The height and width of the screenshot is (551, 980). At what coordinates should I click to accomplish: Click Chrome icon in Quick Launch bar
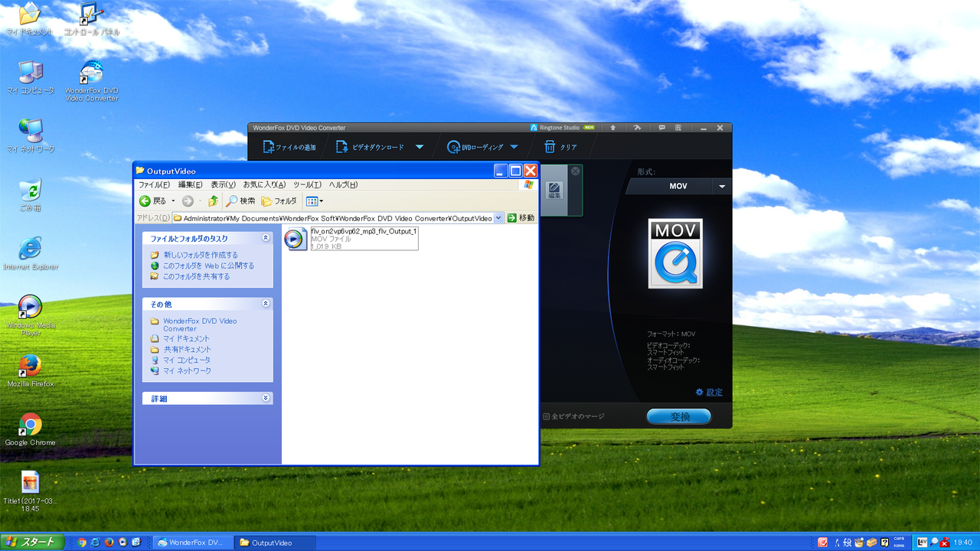point(82,543)
